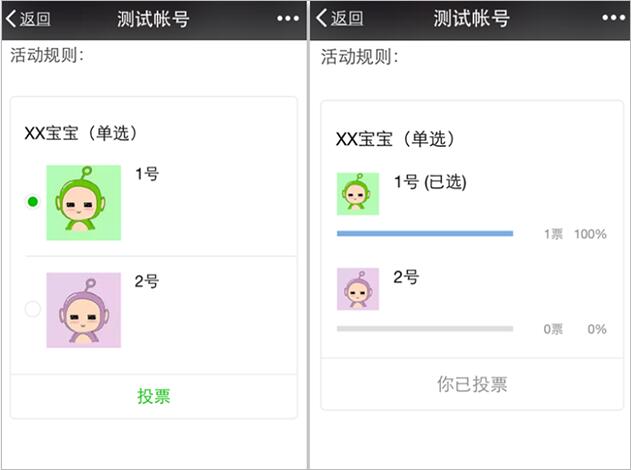Select the purple baby avatar in voting form
This screenshot has width=631, height=470.
click(83, 310)
